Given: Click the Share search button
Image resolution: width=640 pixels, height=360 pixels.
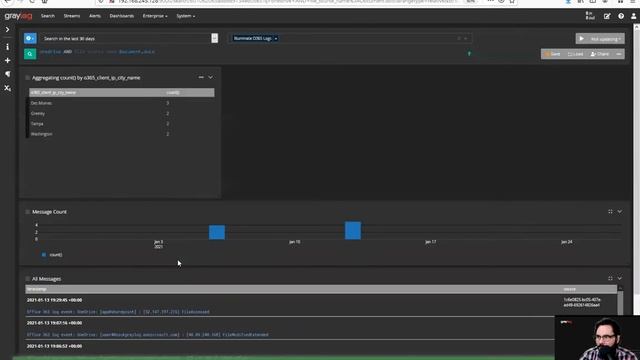Looking at the screenshot, I should coord(600,54).
